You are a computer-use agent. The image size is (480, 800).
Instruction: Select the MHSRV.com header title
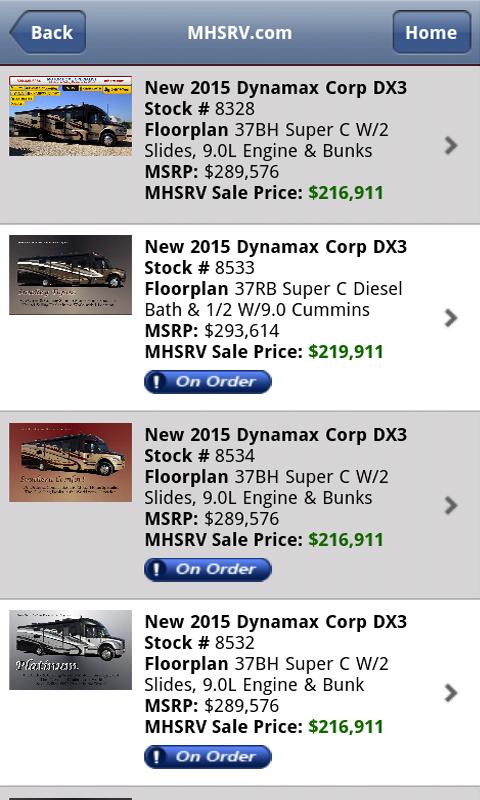tap(240, 33)
